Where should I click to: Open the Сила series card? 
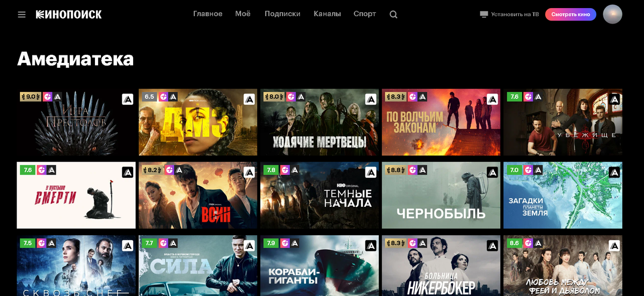coord(198,265)
